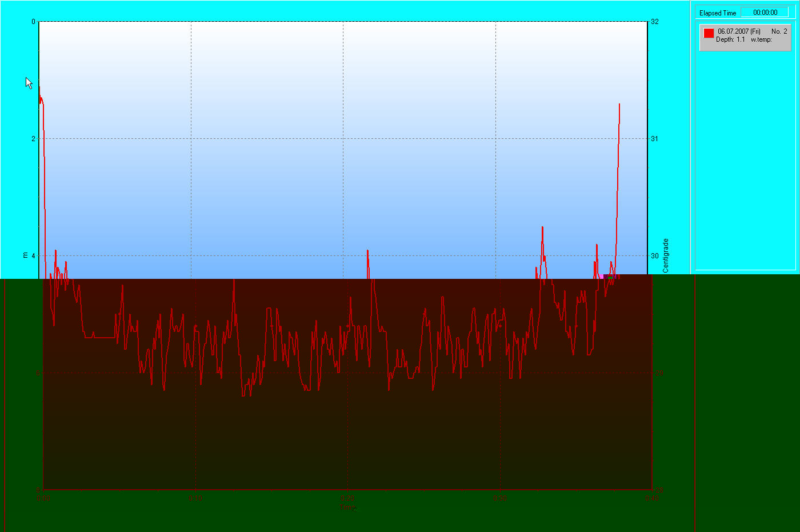This screenshot has width=800, height=532.
Task: Click the pink marker near the profile's end
Action: point(601,277)
